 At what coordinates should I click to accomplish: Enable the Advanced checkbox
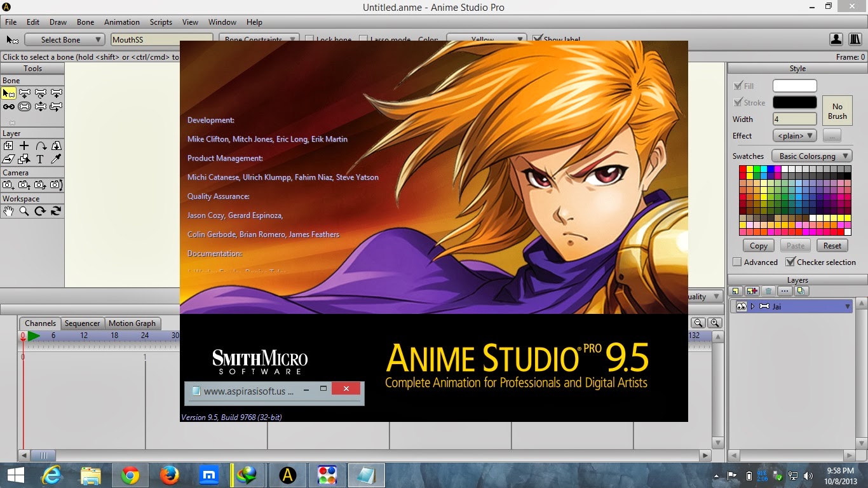click(737, 262)
